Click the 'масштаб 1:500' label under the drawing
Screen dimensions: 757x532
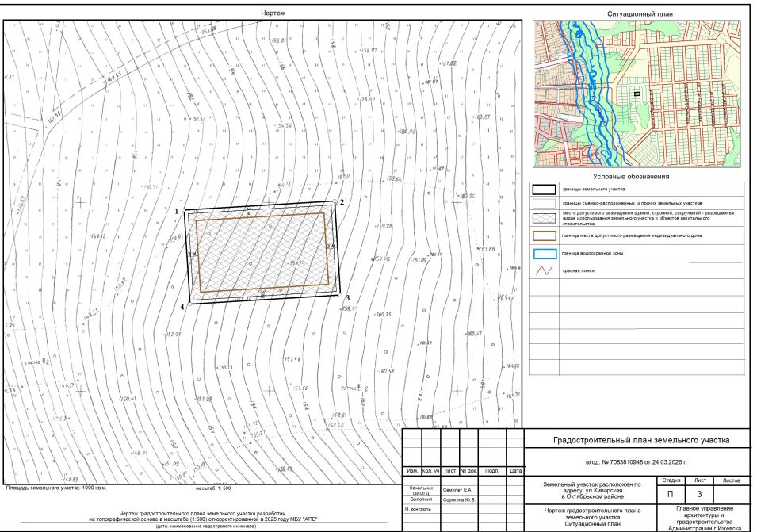tap(213, 488)
